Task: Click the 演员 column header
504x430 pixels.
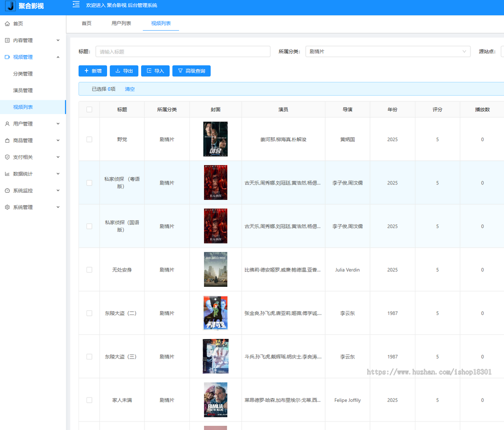Action: 283,110
